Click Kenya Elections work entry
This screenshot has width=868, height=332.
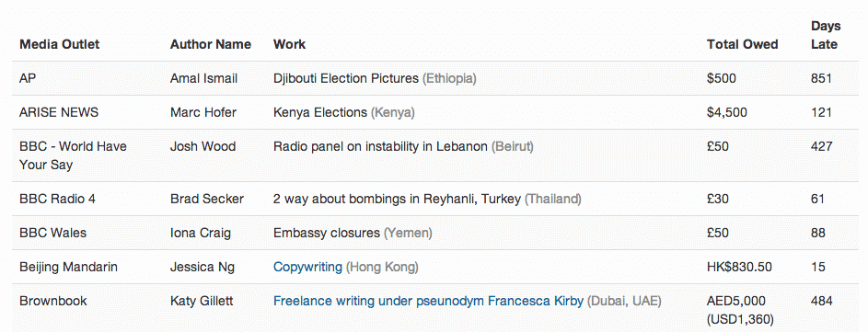coord(320,113)
